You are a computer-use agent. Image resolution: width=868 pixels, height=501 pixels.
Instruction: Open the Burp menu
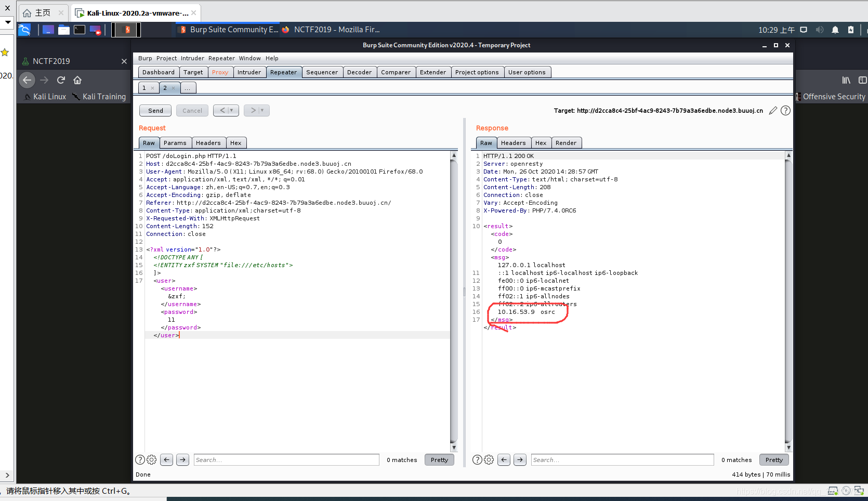pos(145,58)
